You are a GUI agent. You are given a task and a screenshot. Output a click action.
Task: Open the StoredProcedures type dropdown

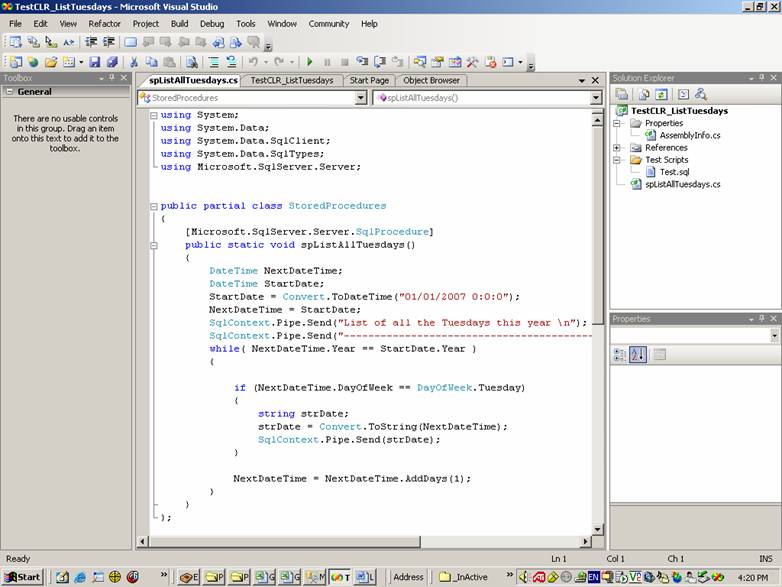pos(361,98)
